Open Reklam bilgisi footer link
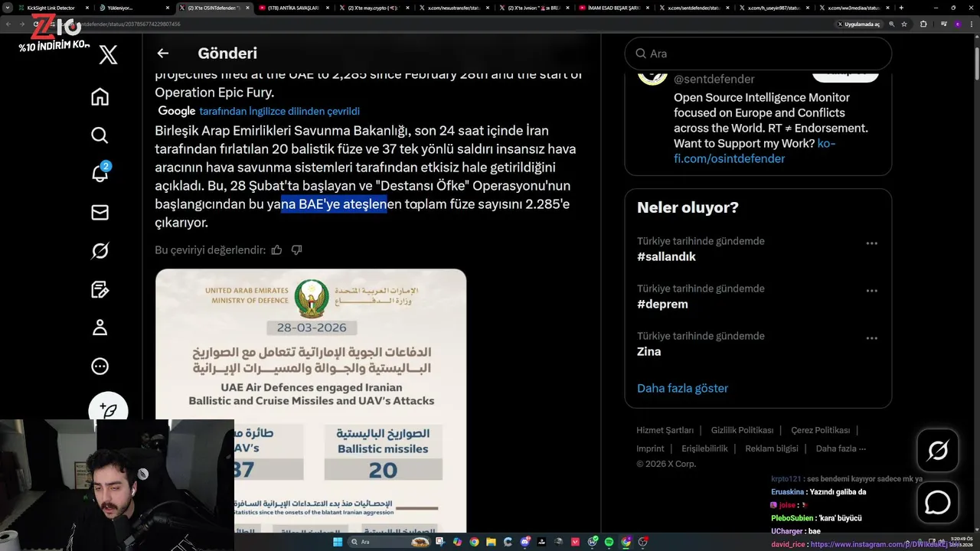Screen dimensions: 980x551 pyautogui.click(x=772, y=448)
